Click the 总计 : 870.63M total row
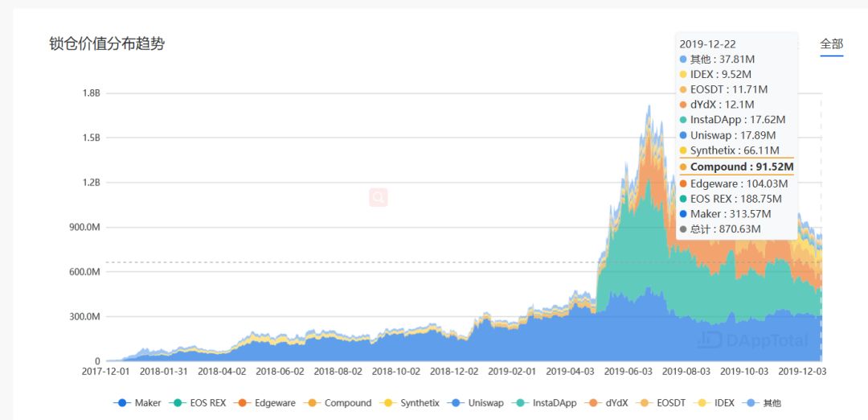The width and height of the screenshot is (868, 420). [x=720, y=229]
